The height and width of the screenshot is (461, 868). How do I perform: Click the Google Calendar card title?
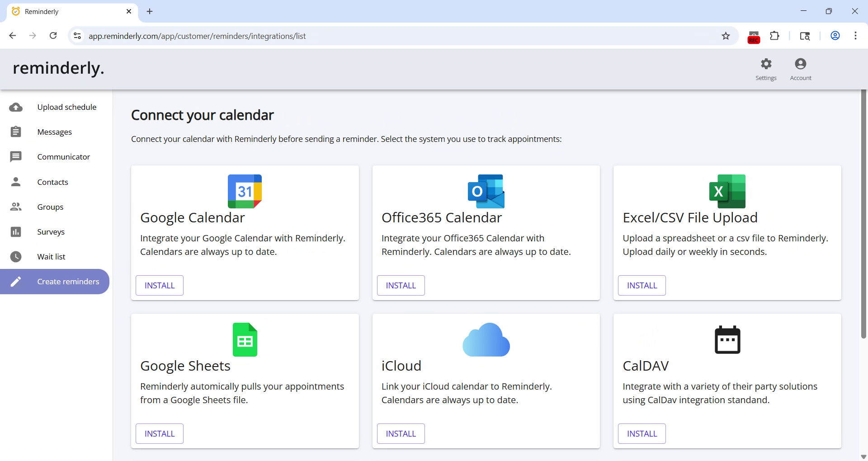[193, 218]
